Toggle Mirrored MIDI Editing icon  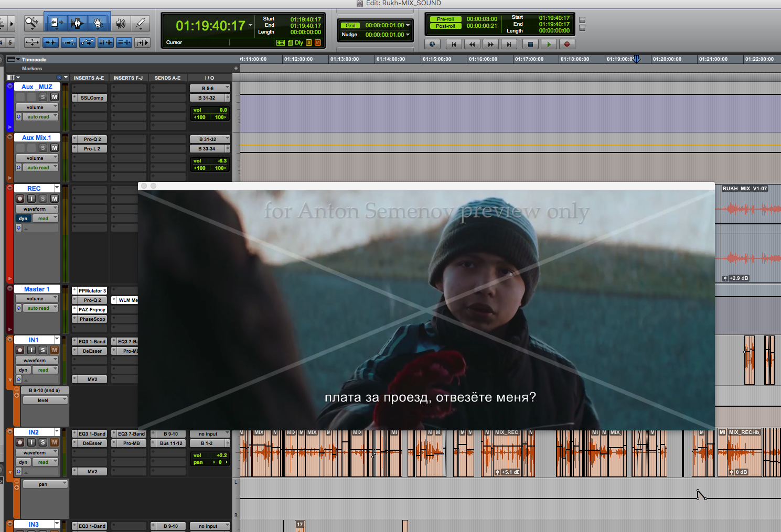pyautogui.click(x=69, y=42)
